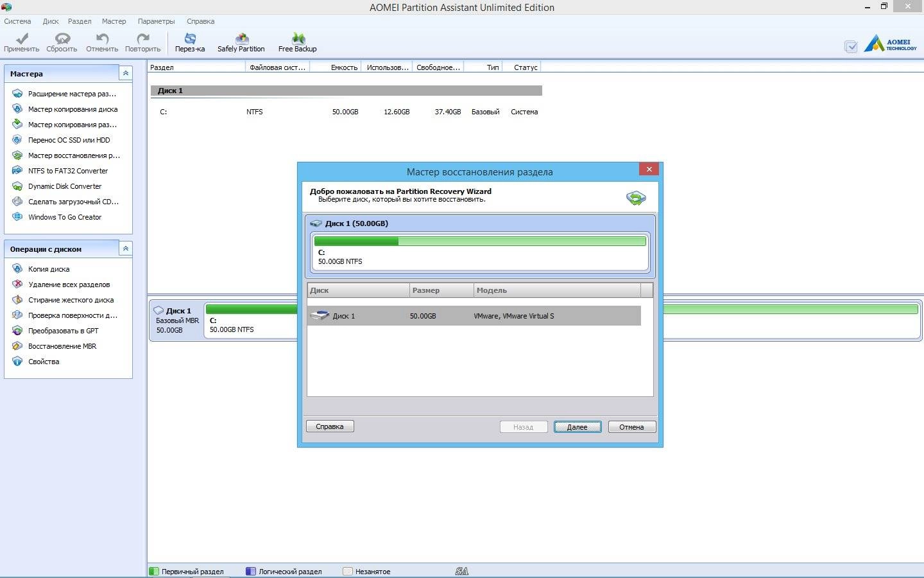Open NTFS to FAT32 Converter
This screenshot has height=578, width=924.
(x=60, y=171)
